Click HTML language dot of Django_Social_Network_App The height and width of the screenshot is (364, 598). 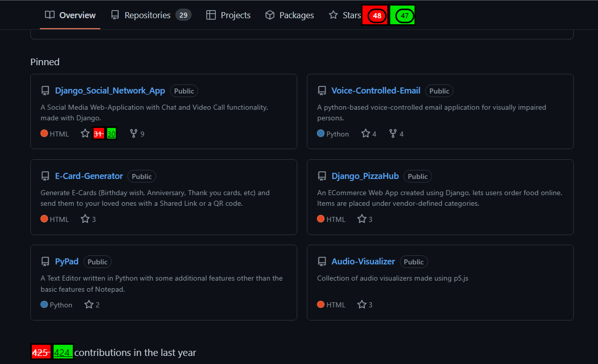44,133
